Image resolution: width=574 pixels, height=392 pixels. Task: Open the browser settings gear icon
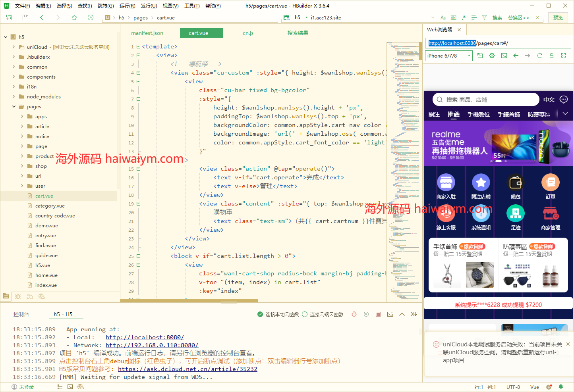pos(492,56)
